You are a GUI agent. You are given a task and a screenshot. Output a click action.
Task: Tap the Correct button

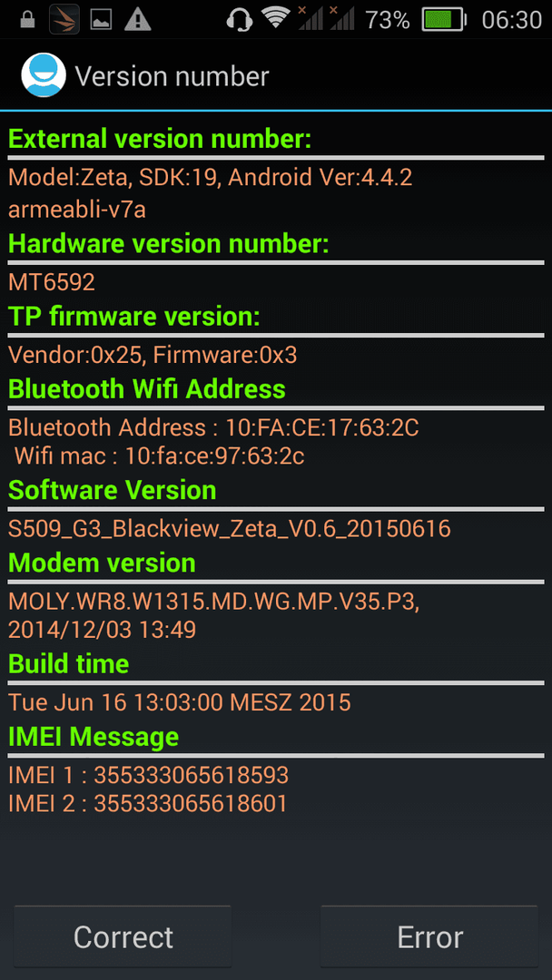tap(123, 936)
